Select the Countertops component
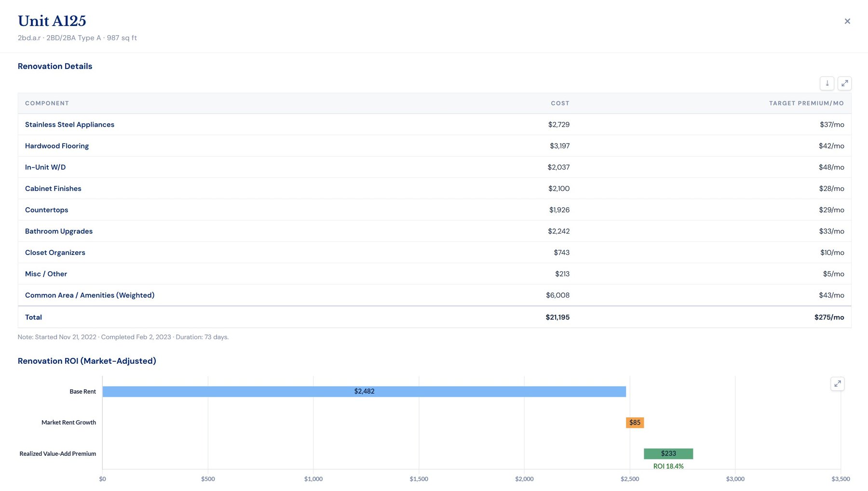This screenshot has height=491, width=868. pyautogui.click(x=47, y=210)
